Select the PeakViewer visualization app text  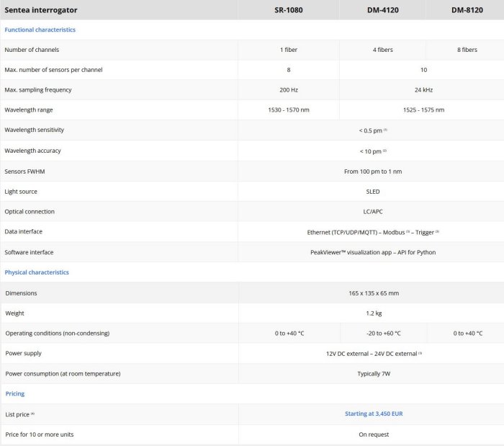click(x=373, y=252)
